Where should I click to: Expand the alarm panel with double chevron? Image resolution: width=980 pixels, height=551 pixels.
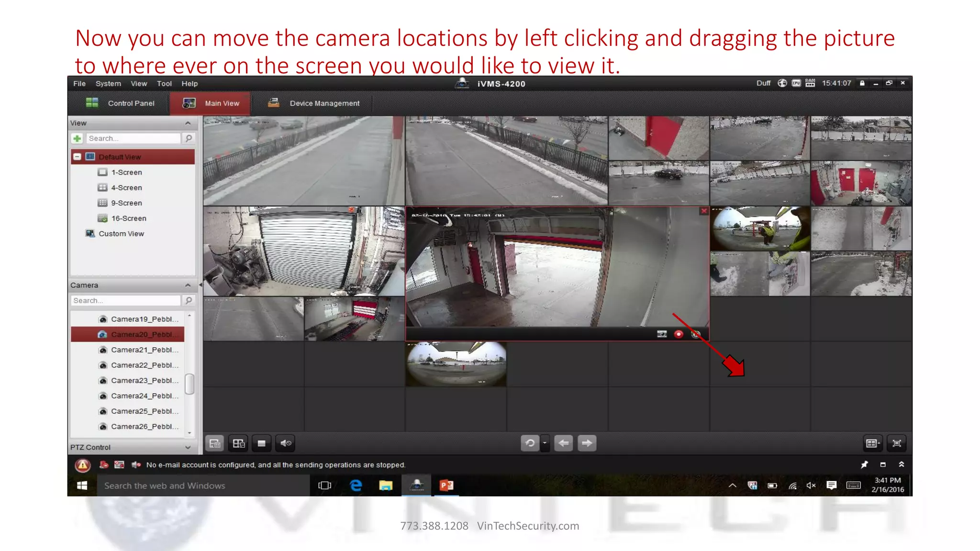(x=902, y=464)
